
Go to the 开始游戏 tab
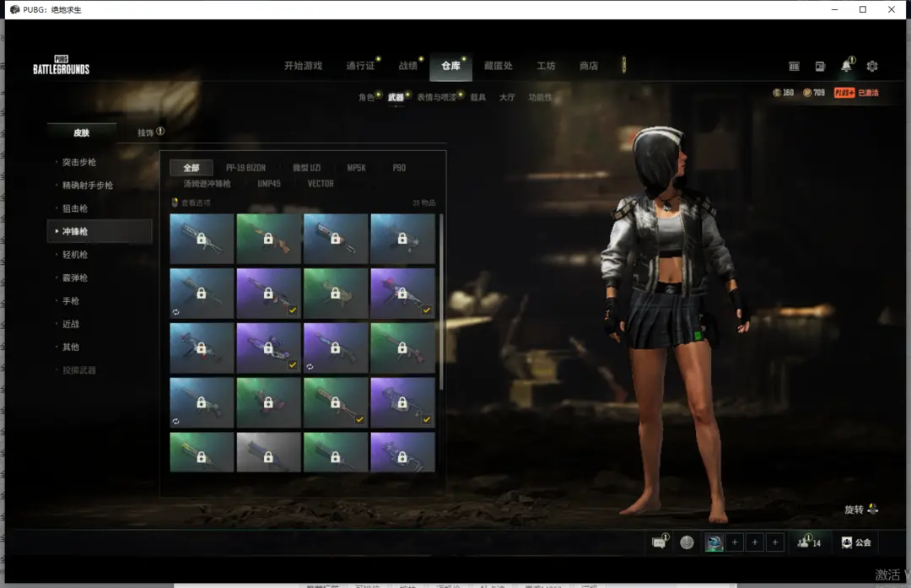point(303,66)
